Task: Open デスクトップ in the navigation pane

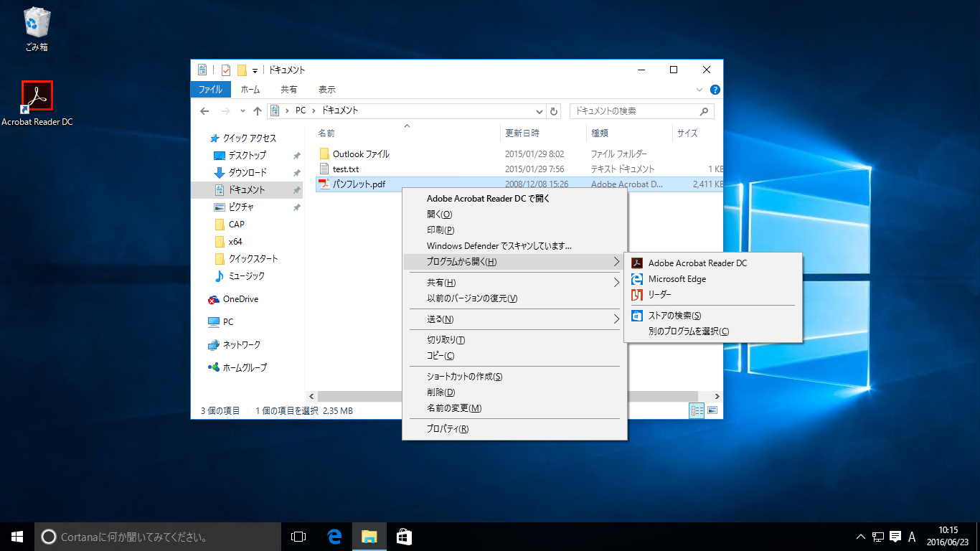Action: point(247,155)
